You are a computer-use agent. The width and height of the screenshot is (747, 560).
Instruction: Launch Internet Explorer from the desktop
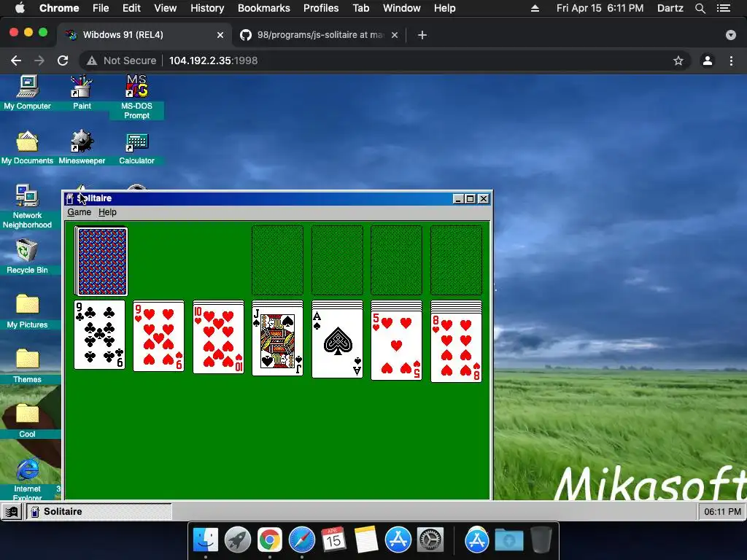coord(27,478)
